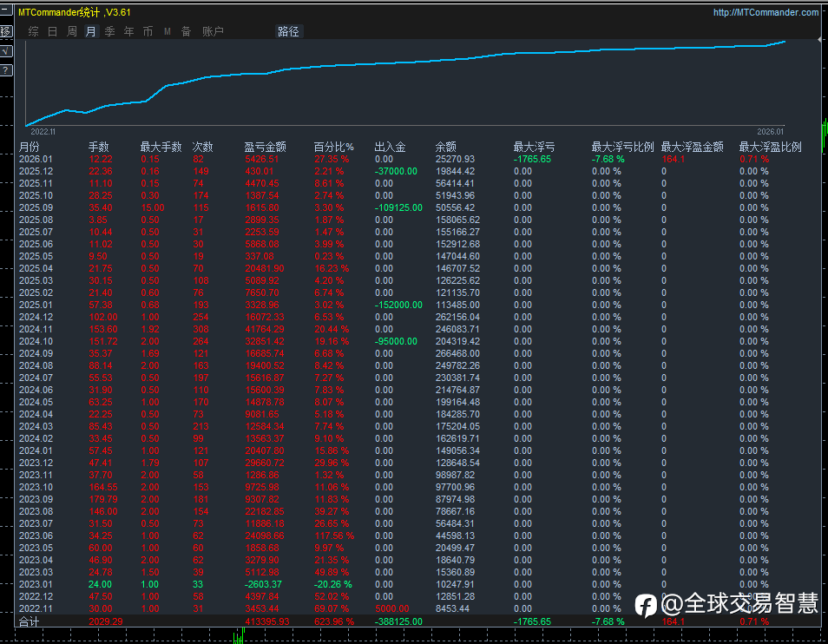Click percentage 117.56 %
828x644 pixels.
pyautogui.click(x=334, y=536)
